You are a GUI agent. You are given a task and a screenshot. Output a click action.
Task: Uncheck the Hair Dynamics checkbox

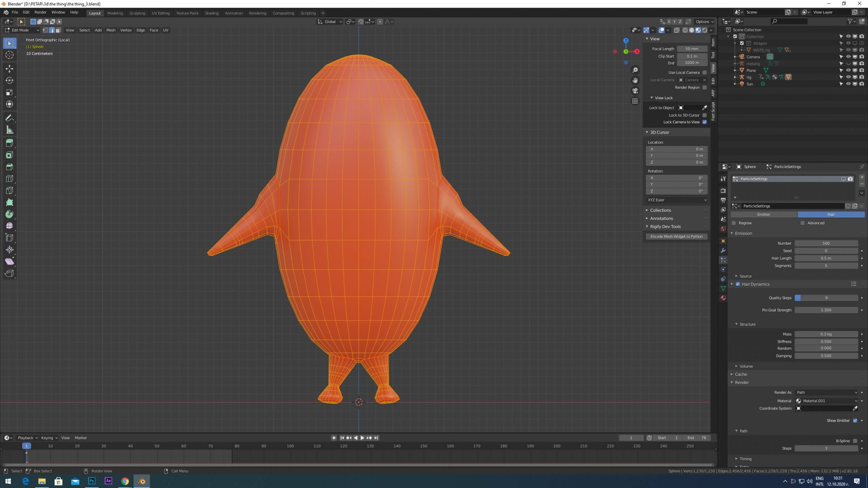click(x=738, y=284)
